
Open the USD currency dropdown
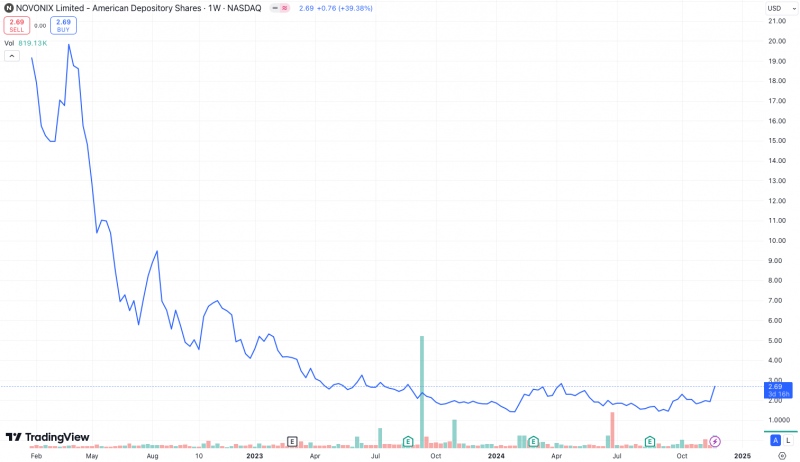click(781, 8)
